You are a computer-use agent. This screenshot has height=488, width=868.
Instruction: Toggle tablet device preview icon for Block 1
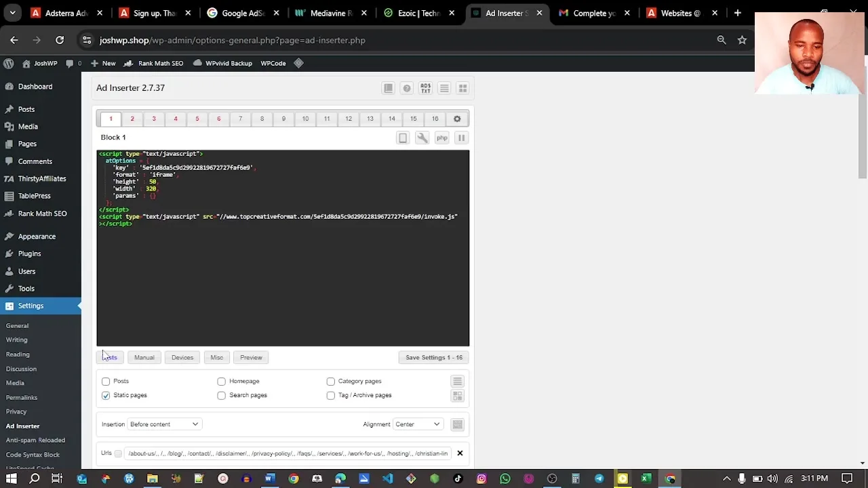(x=403, y=138)
